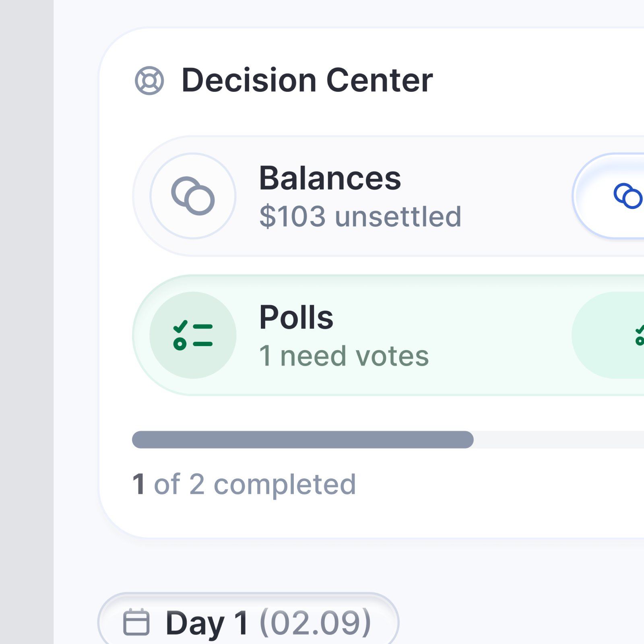644x644 pixels.
Task: Click empty space in the Balances row
Action: (515, 196)
